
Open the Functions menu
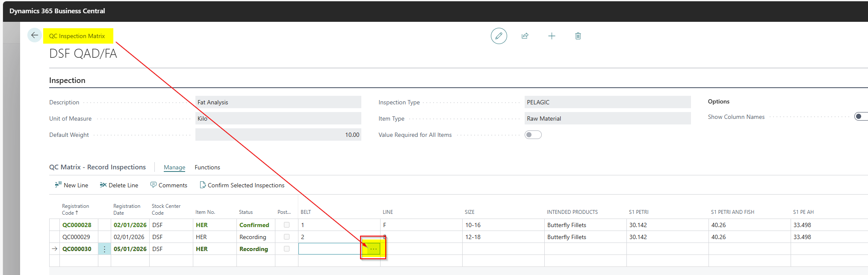[x=207, y=167]
